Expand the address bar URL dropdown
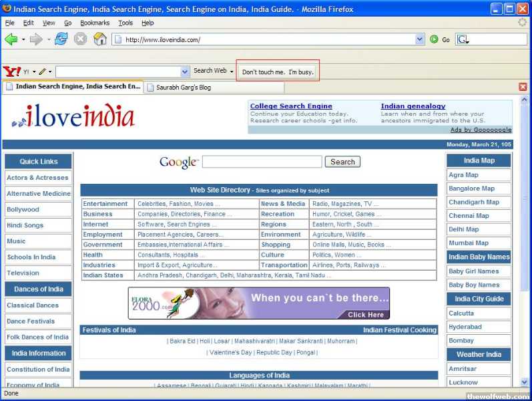Screen dimensions: 532x401 tap(420, 39)
